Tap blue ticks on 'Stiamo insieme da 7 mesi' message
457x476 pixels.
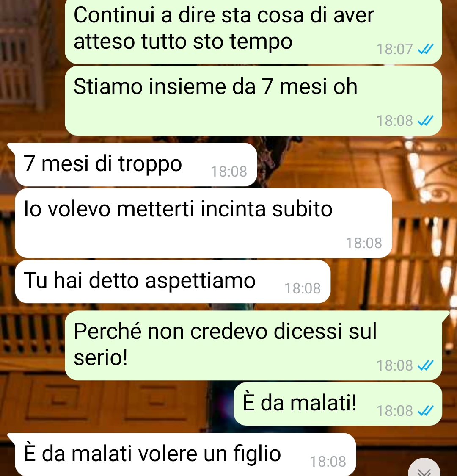tap(426, 121)
